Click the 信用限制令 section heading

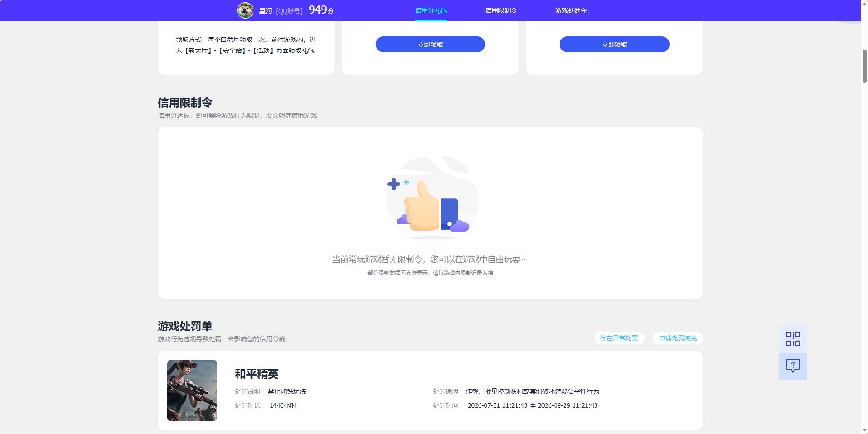(185, 103)
